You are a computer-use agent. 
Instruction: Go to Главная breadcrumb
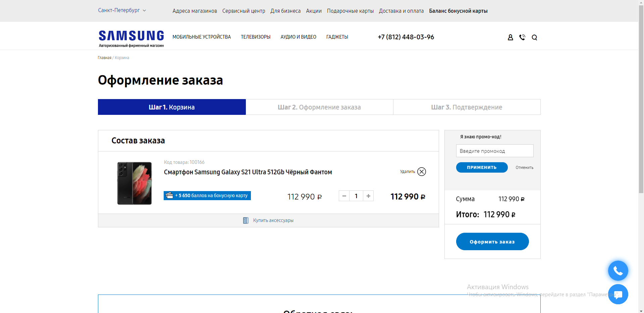pyautogui.click(x=104, y=58)
